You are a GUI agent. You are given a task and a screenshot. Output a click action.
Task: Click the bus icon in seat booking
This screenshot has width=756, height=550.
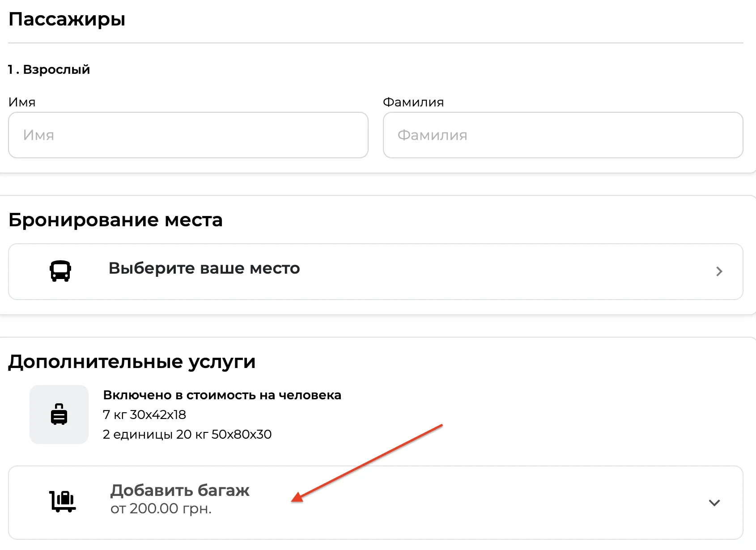coord(60,271)
